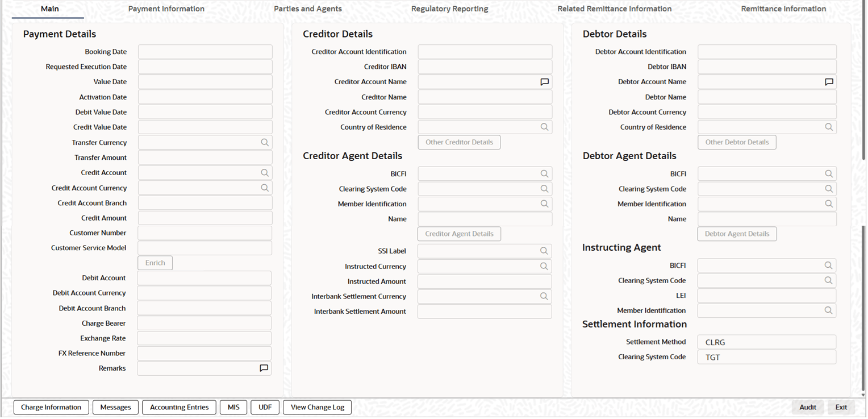The height and width of the screenshot is (419, 868).
Task: Open BICFI lookup in Creditor Agent Details
Action: click(x=544, y=174)
